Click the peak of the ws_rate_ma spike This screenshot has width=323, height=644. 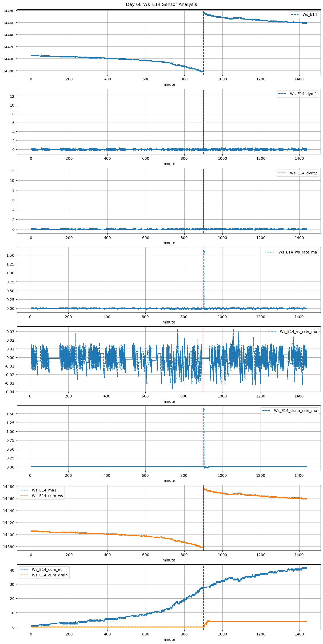click(204, 251)
